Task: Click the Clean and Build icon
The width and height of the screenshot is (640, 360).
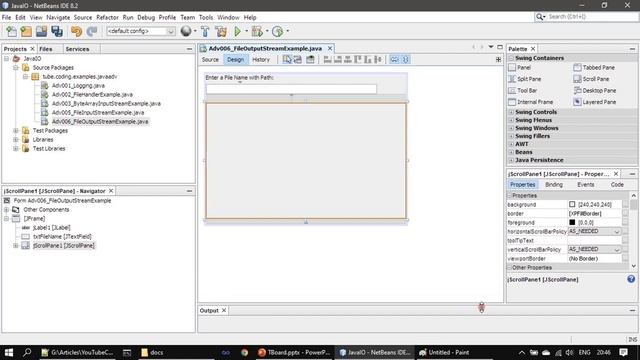Action: 221,31
